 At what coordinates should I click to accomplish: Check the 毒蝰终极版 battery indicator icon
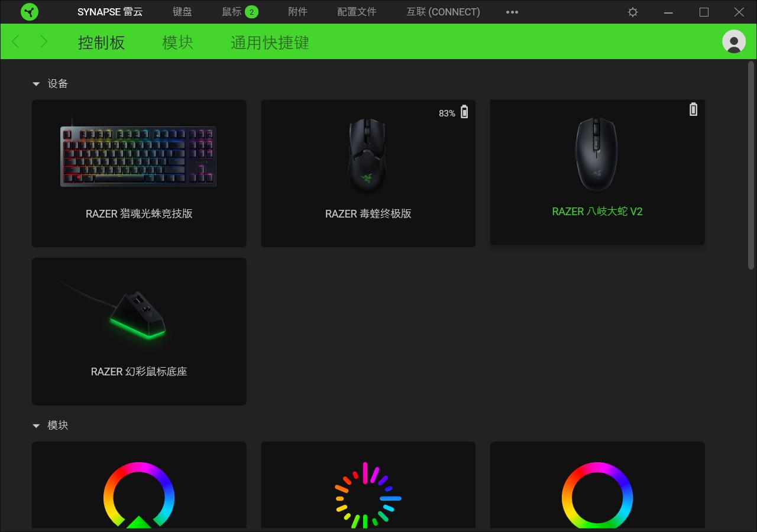[x=464, y=112]
